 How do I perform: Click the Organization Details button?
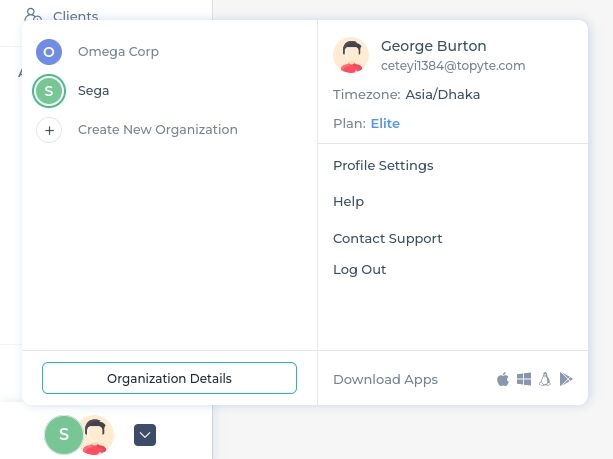coord(169,378)
